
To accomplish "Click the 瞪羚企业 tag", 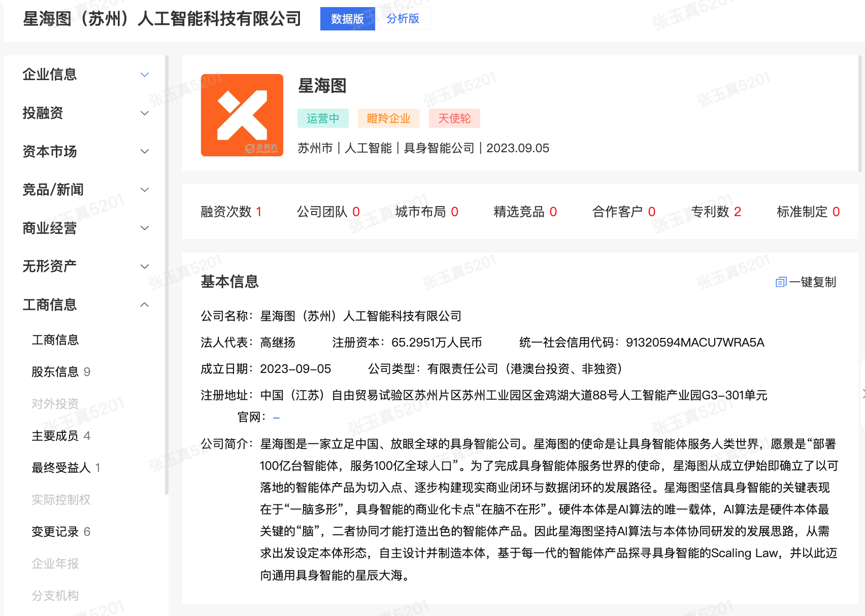I will [x=388, y=118].
